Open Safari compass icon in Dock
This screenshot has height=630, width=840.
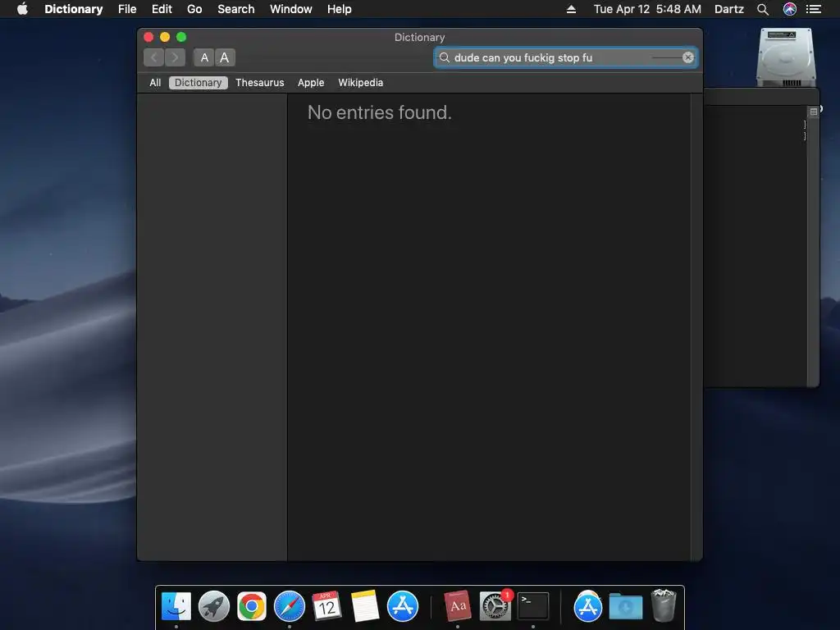click(x=290, y=606)
